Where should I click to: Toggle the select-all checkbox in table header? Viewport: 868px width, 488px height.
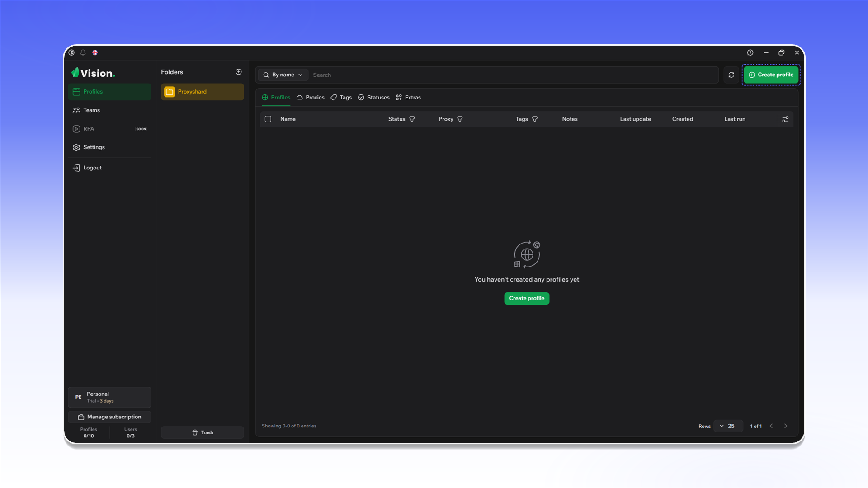[x=268, y=119]
